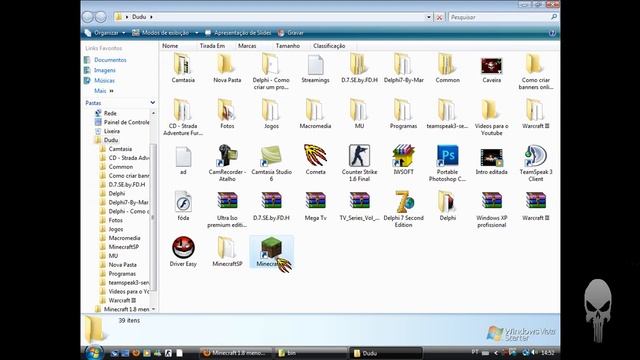Open the TV_Series_Vol archive

pos(359,201)
